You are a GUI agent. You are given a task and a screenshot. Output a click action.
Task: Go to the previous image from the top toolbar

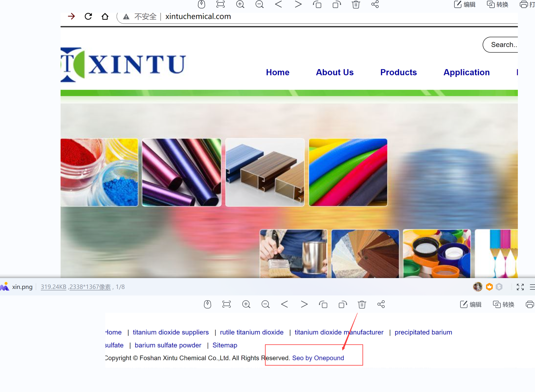pyautogui.click(x=279, y=4)
